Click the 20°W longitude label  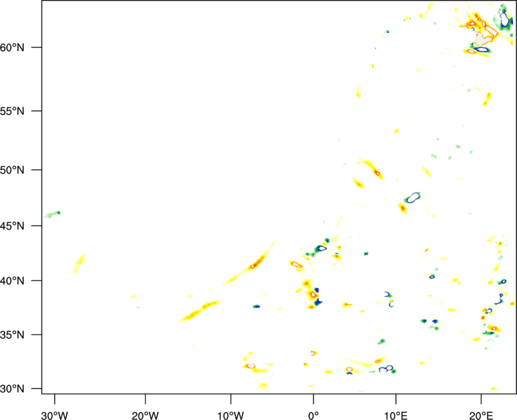point(145,415)
